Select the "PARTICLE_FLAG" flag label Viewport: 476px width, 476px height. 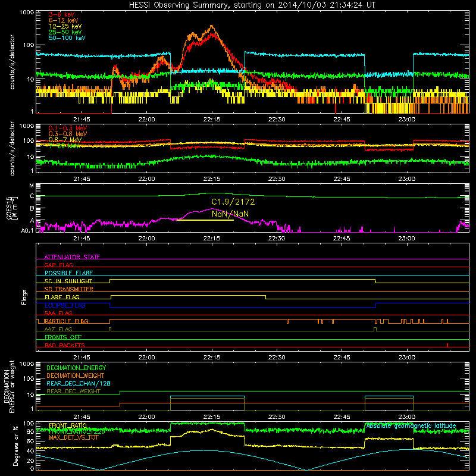point(67,321)
